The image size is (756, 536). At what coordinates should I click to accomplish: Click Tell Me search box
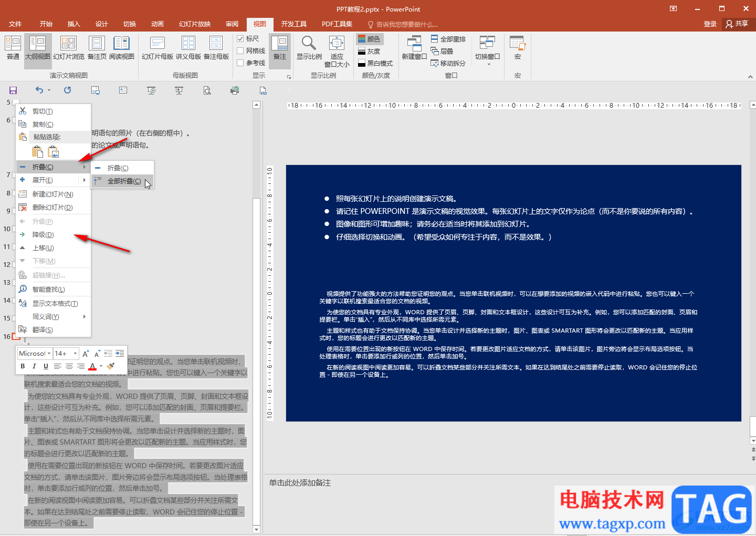(x=403, y=24)
